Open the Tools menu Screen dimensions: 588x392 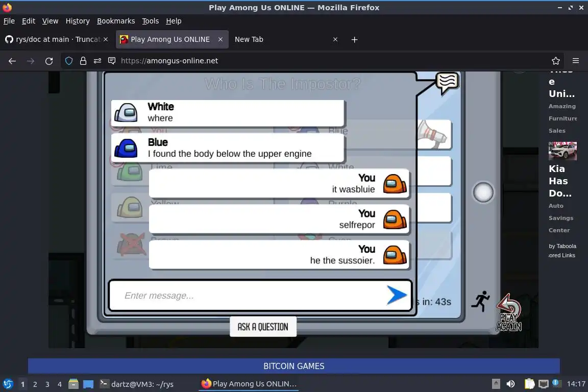tap(151, 21)
